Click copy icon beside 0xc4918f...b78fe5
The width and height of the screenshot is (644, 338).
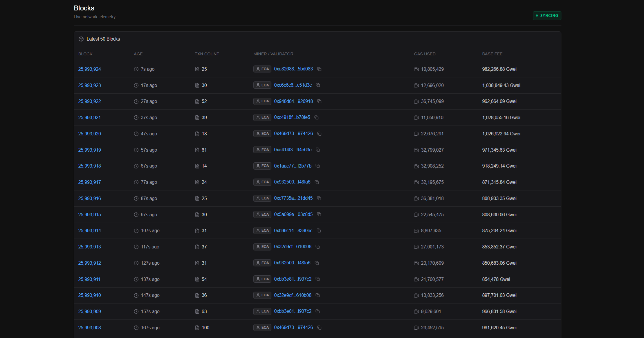[x=317, y=117]
